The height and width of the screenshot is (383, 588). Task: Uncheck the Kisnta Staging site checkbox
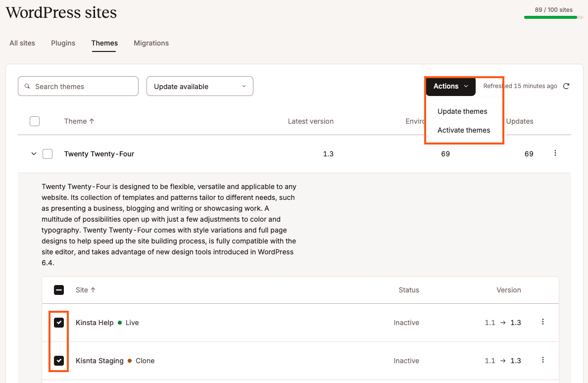point(59,361)
